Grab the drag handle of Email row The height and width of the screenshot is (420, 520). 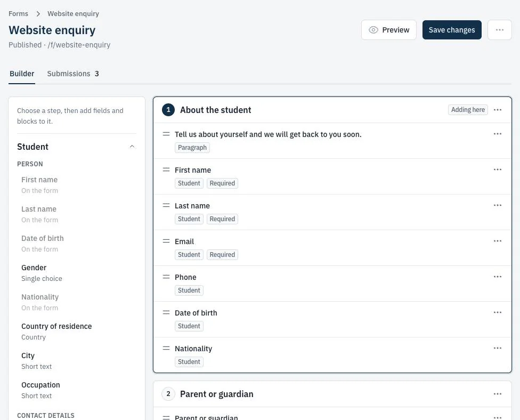tap(166, 241)
